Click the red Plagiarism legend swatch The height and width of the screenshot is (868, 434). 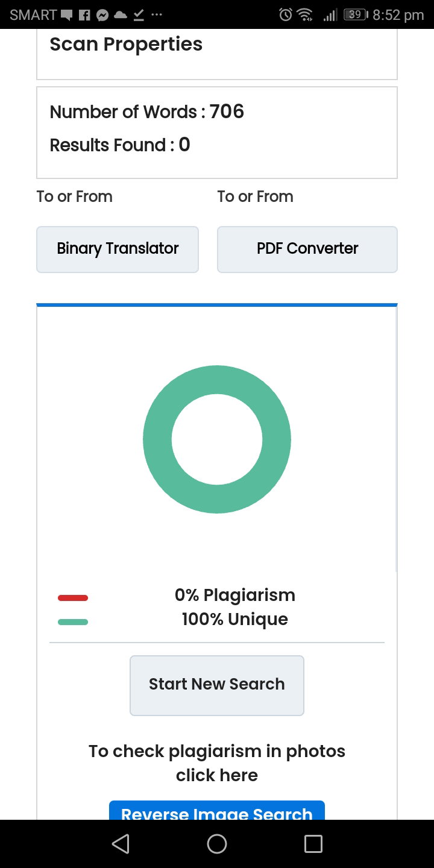[x=73, y=598]
